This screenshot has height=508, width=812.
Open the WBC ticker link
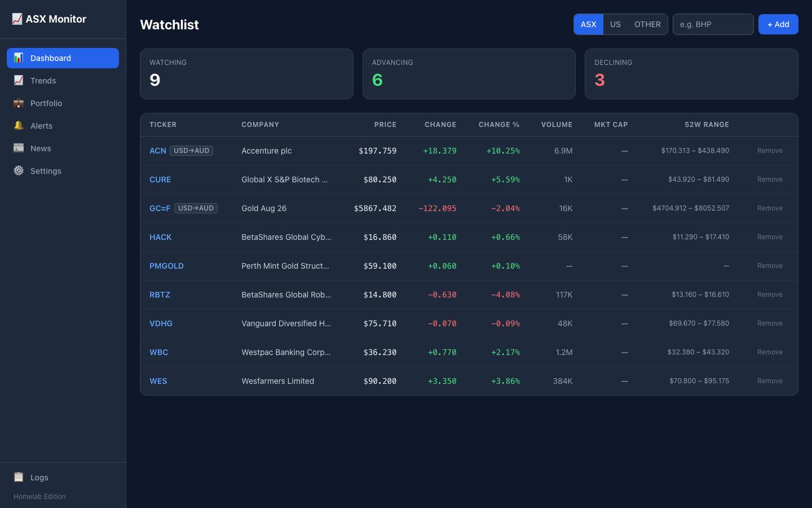[x=158, y=352]
